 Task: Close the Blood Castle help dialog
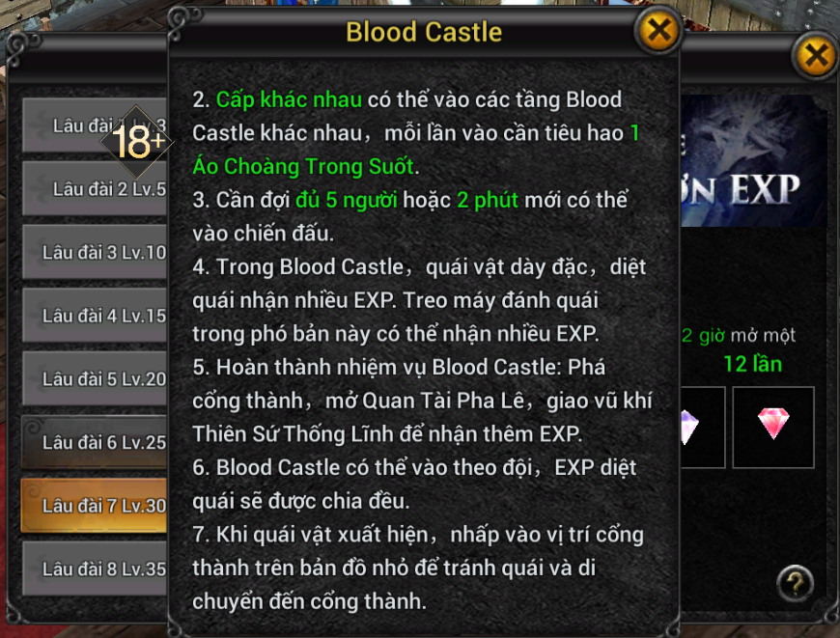(658, 31)
